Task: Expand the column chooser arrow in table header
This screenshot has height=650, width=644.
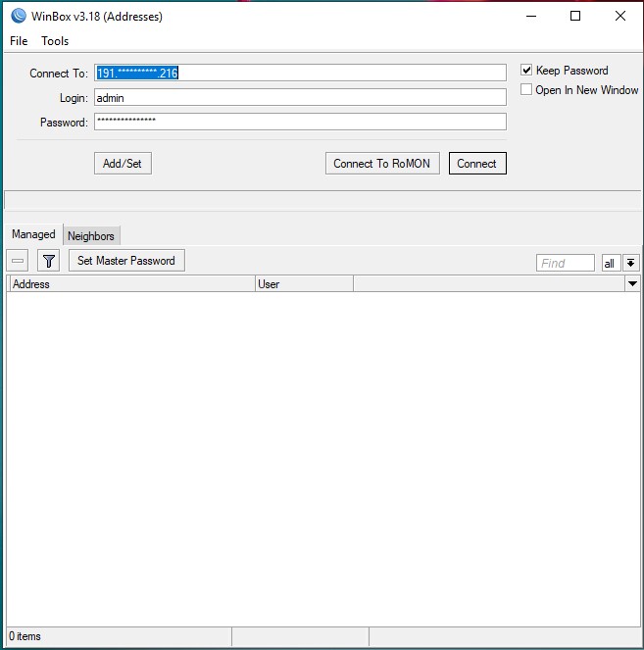Action: (x=632, y=284)
